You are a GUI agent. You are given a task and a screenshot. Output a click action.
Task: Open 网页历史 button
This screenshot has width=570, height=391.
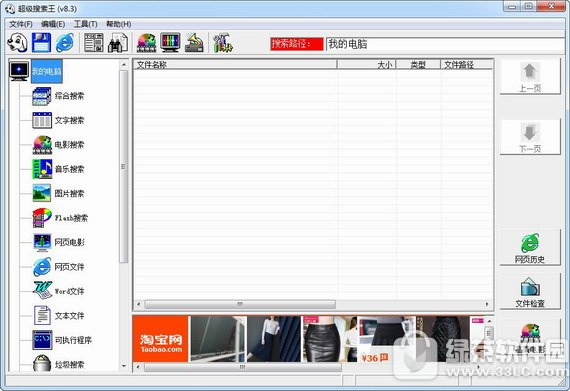pyautogui.click(x=530, y=248)
